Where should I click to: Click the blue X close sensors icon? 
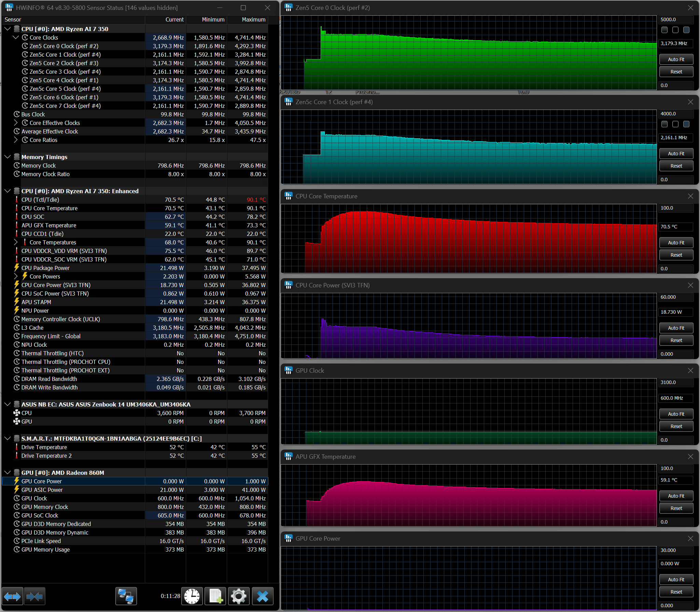pyautogui.click(x=262, y=596)
